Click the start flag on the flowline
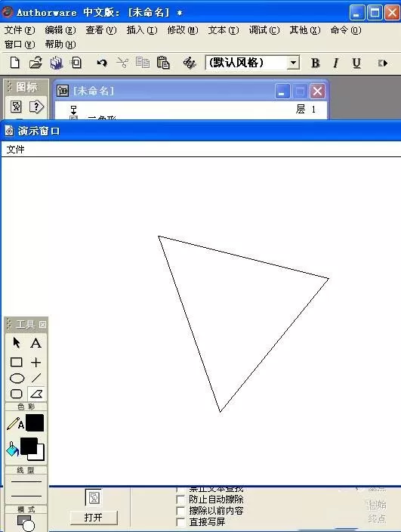The image size is (401, 532). click(73, 110)
